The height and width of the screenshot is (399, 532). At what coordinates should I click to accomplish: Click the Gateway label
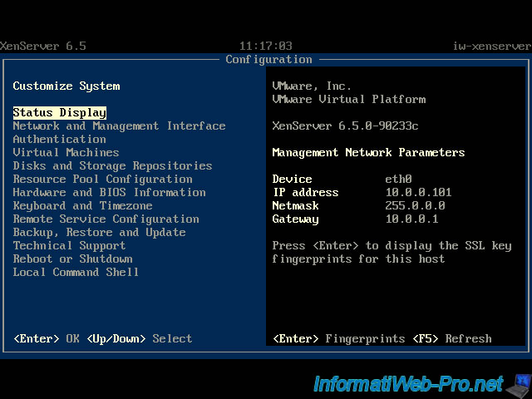tap(295, 219)
